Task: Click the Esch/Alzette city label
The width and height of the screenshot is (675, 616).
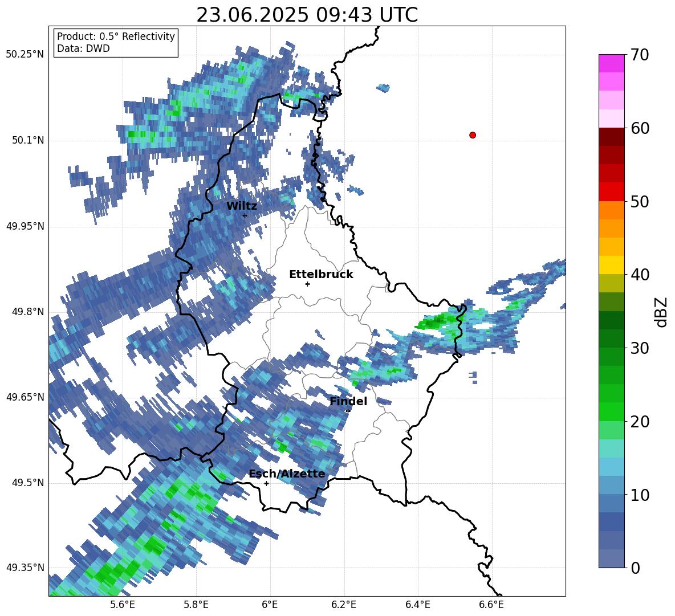Action: click(287, 474)
